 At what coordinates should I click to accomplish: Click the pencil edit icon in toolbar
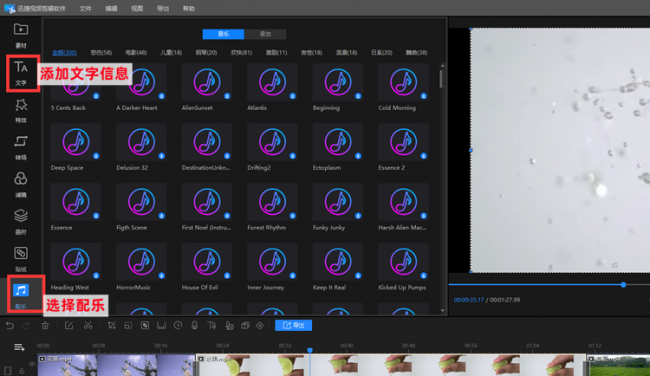(x=69, y=326)
